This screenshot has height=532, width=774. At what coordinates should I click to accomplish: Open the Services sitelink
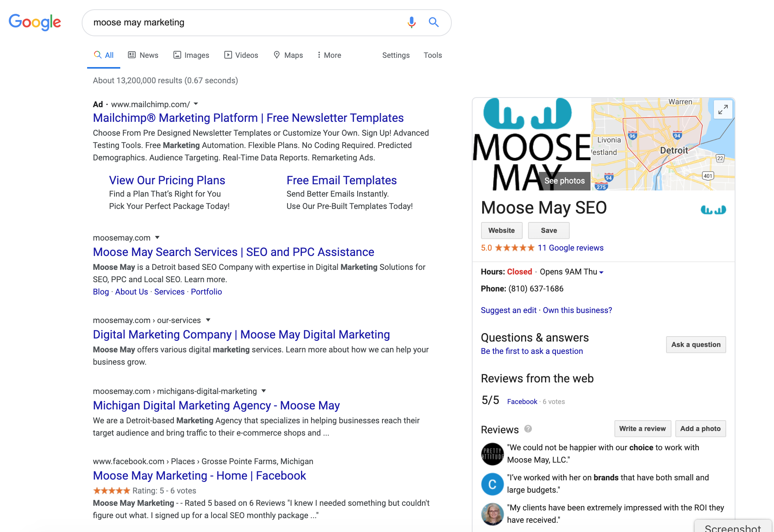click(x=169, y=292)
